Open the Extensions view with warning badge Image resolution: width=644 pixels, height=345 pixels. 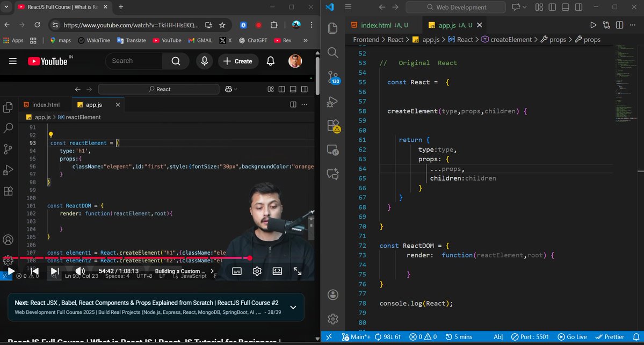(332, 125)
